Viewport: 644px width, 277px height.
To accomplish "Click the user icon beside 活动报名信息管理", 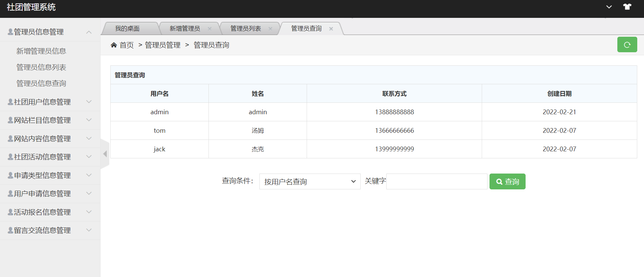I will (x=10, y=212).
